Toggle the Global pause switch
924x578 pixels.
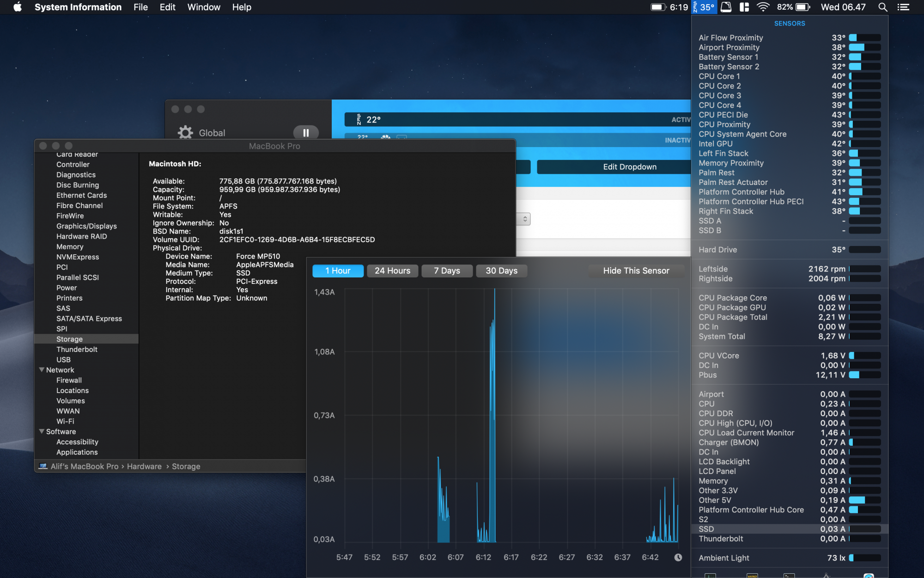click(305, 133)
